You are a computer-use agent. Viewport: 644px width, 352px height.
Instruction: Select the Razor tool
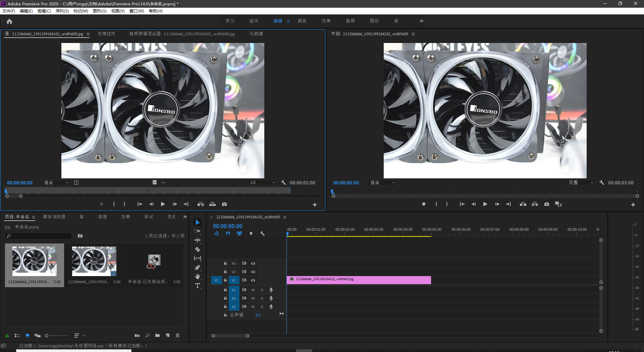tap(198, 249)
